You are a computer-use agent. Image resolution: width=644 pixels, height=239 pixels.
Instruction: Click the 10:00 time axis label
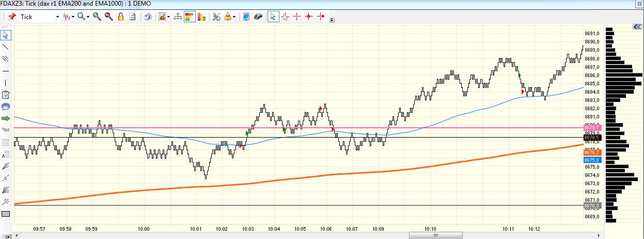pos(144,229)
